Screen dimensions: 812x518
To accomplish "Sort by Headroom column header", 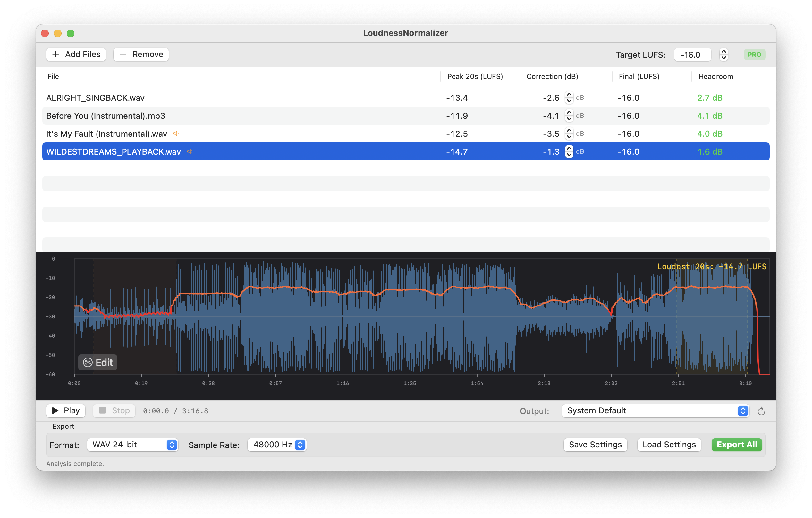I will click(x=715, y=77).
